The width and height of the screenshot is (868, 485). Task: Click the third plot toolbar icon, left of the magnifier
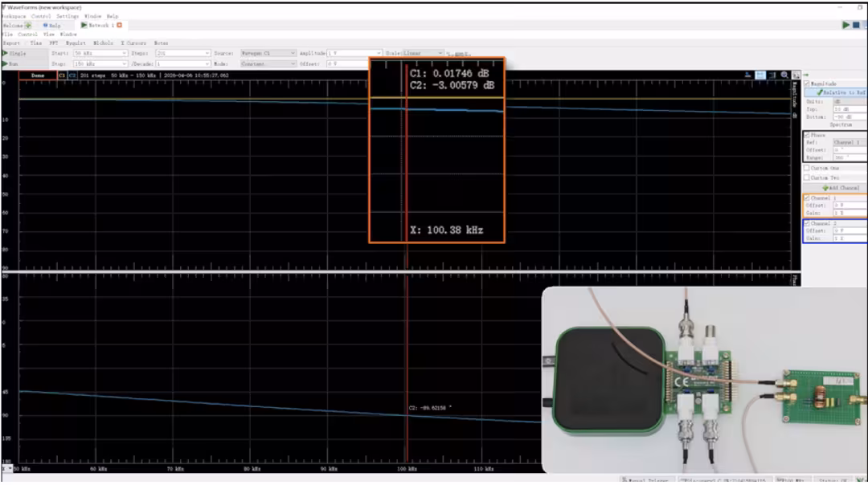point(772,75)
